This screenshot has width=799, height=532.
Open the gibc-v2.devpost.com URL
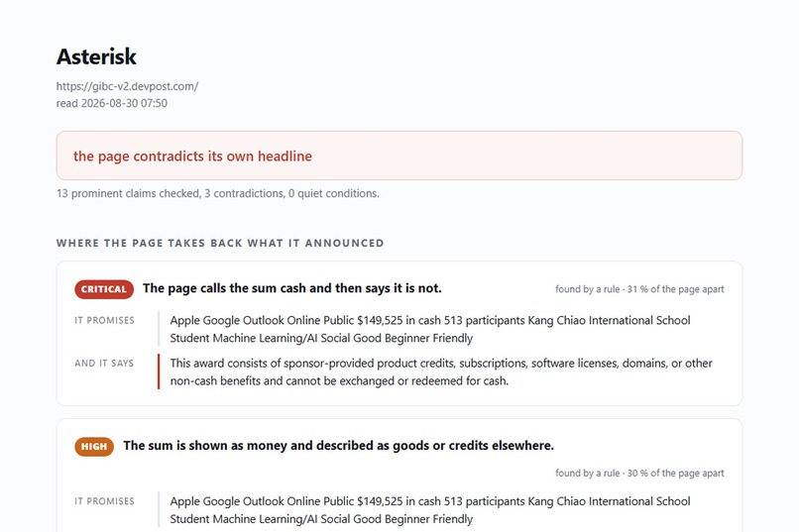[128, 86]
